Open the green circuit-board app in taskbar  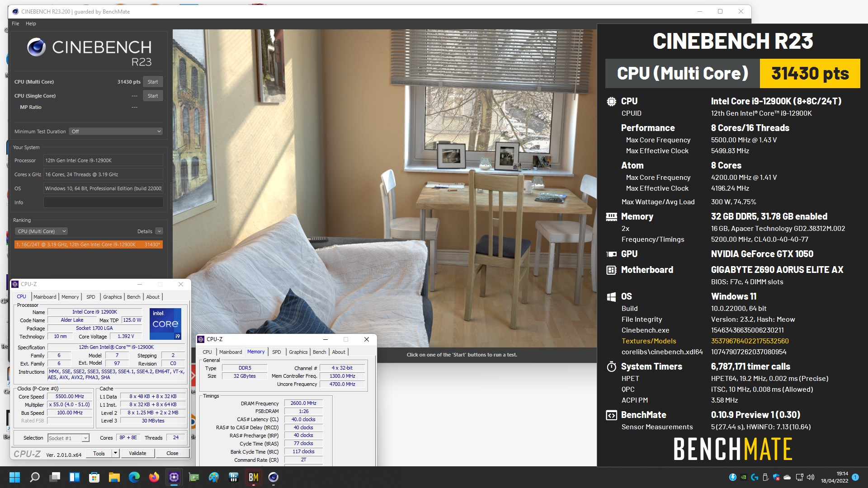pos(194,477)
